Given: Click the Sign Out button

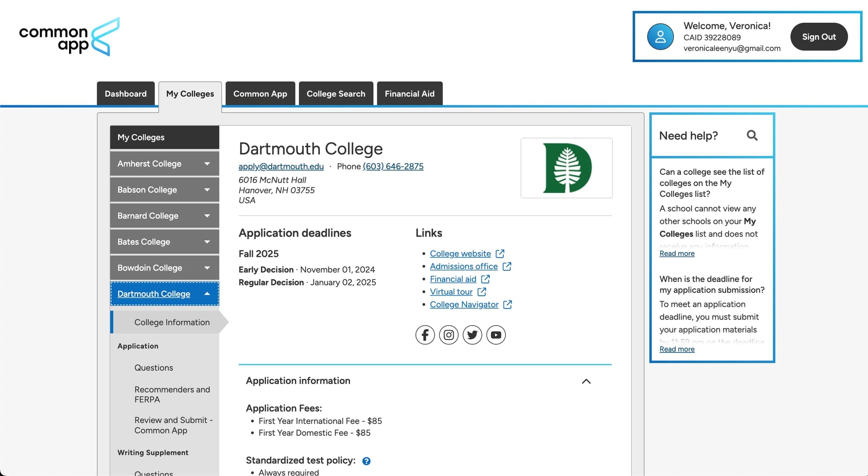Looking at the screenshot, I should (819, 36).
